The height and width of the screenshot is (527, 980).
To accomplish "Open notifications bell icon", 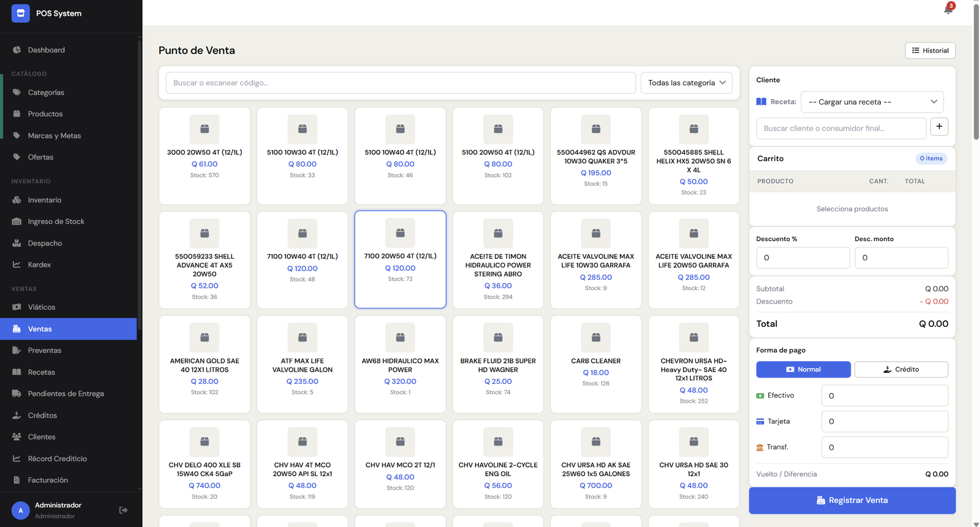I will pos(948,9).
